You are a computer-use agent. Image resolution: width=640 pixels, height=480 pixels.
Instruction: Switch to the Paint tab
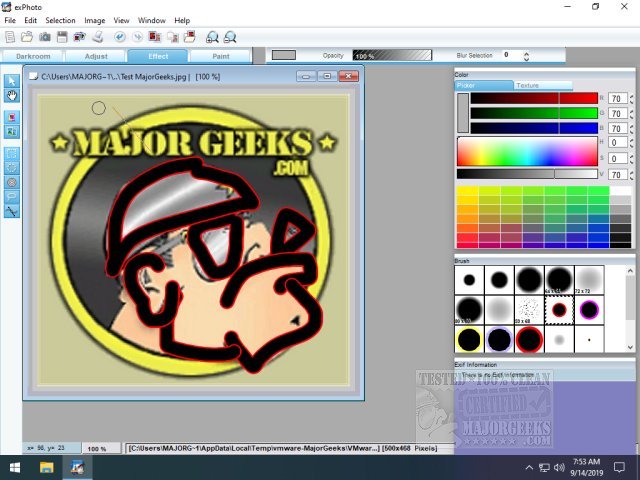(220, 56)
